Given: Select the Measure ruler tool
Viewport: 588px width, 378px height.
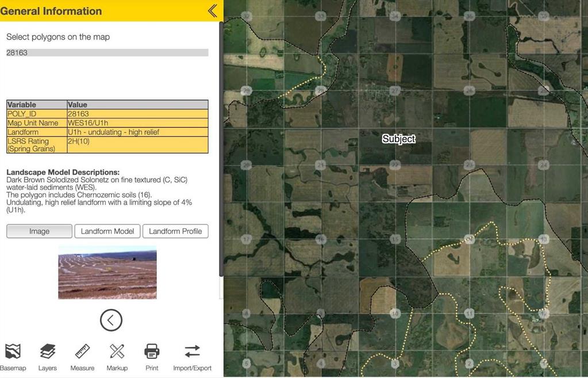Looking at the screenshot, I should tap(82, 356).
